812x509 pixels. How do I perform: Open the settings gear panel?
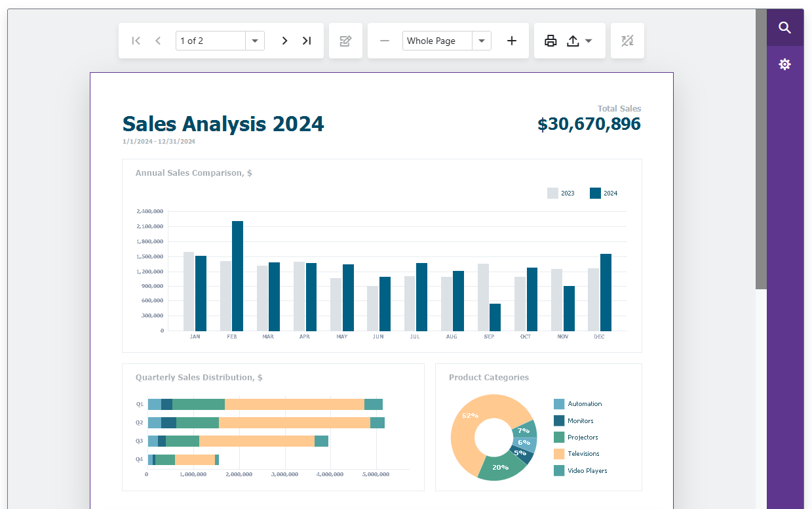[x=784, y=64]
